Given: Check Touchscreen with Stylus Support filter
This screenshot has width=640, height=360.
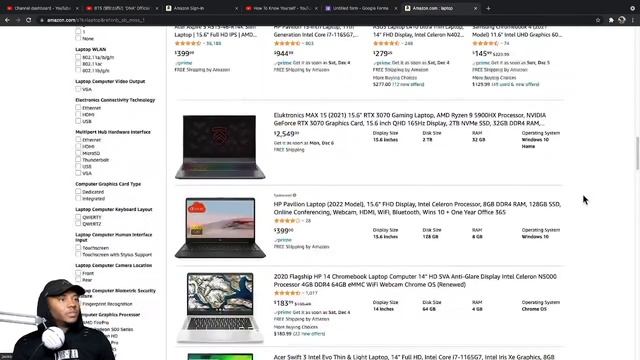Looking at the screenshot, I should tap(78, 254).
